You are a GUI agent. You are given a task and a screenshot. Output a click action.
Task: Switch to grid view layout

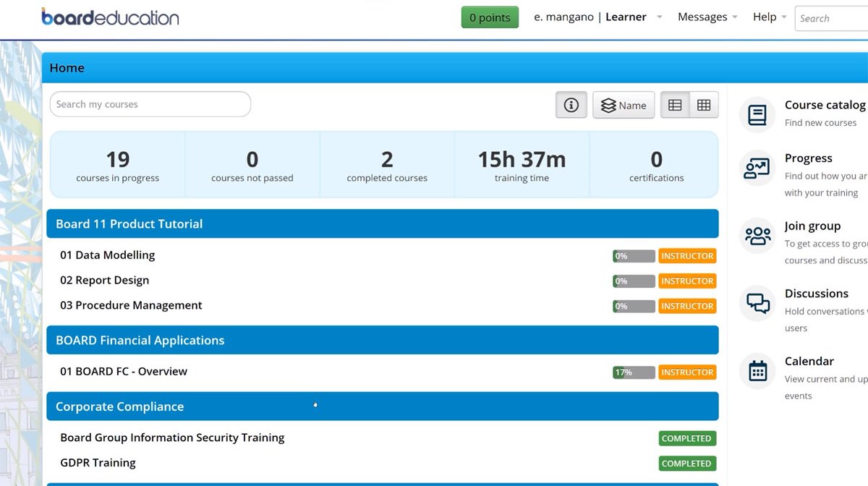click(x=704, y=106)
